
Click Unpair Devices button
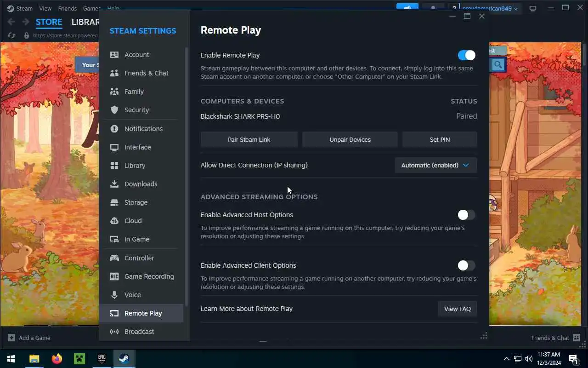pos(350,139)
